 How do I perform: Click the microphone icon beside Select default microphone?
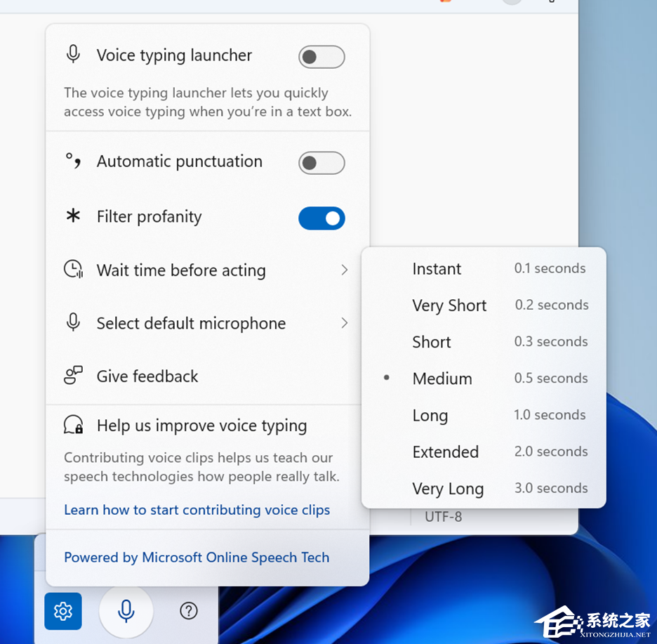[73, 322]
